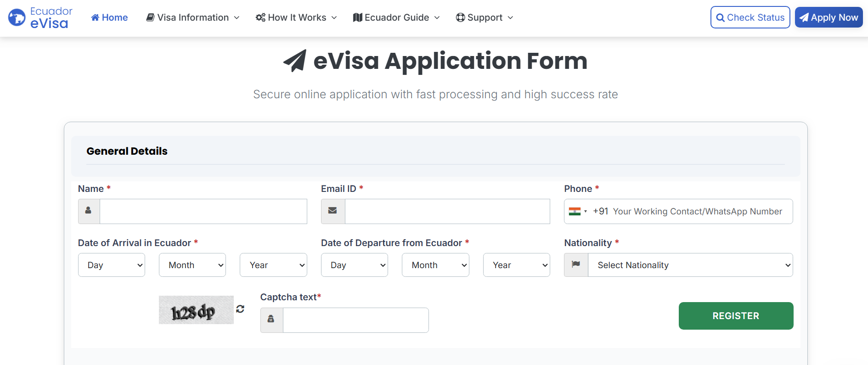Click the Apply Now button
This screenshot has width=868, height=365.
[x=829, y=17]
